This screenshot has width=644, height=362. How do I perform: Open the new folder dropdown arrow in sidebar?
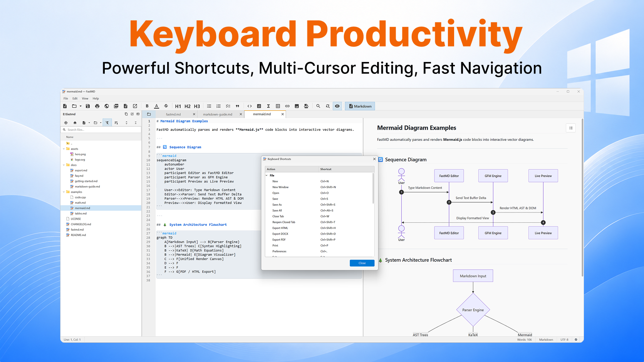coord(101,123)
